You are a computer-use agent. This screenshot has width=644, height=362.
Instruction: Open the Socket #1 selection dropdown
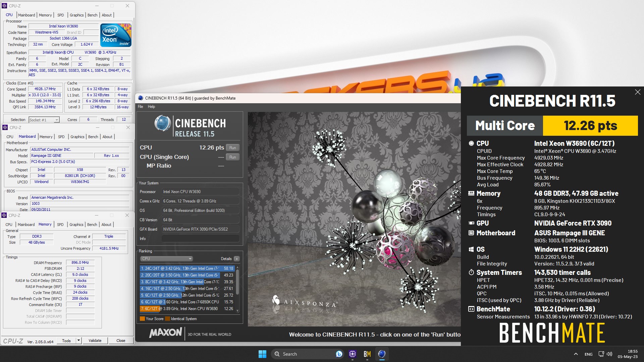(44, 120)
